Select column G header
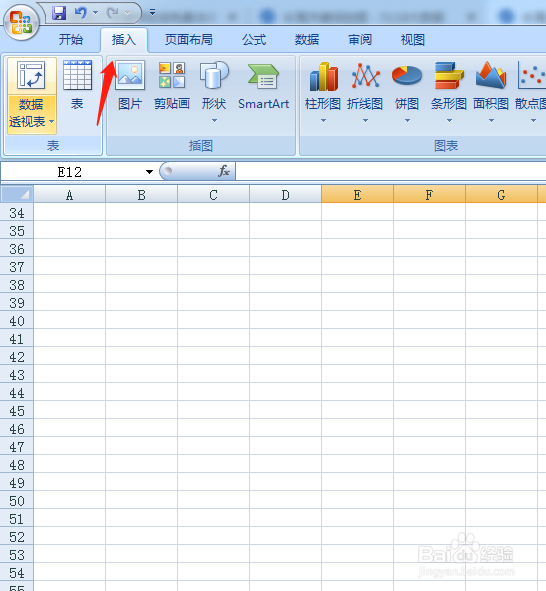Screen dimensions: 546x591 pos(501,194)
